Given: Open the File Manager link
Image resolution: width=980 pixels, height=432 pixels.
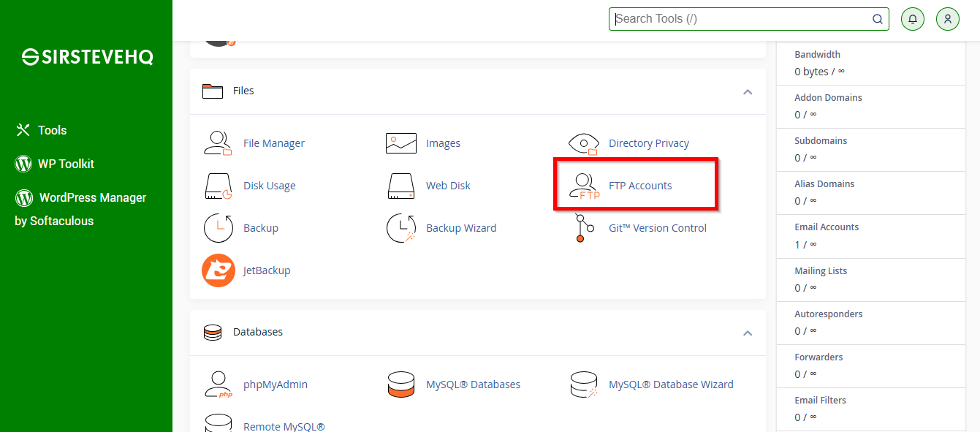Looking at the screenshot, I should tap(274, 143).
